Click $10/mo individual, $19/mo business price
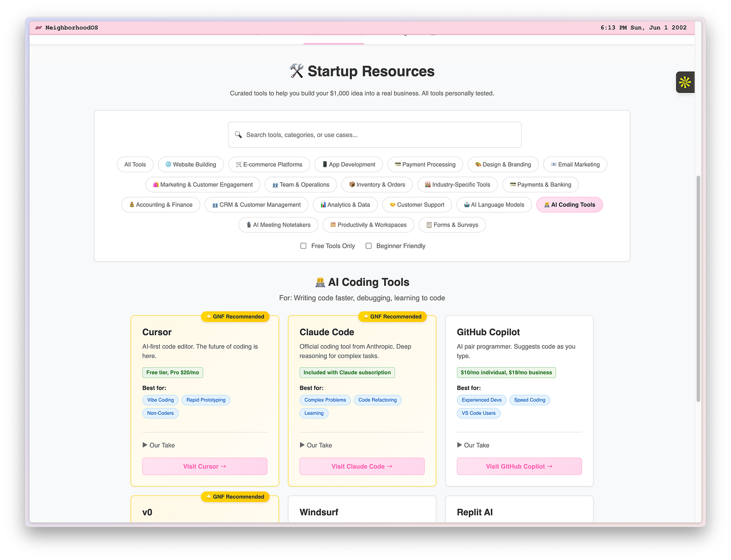This screenshot has width=731, height=560. [507, 372]
